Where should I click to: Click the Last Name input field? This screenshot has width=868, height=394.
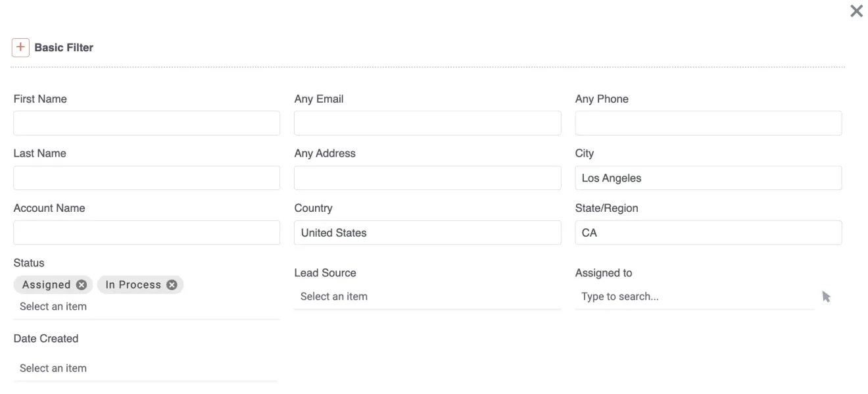(x=146, y=177)
